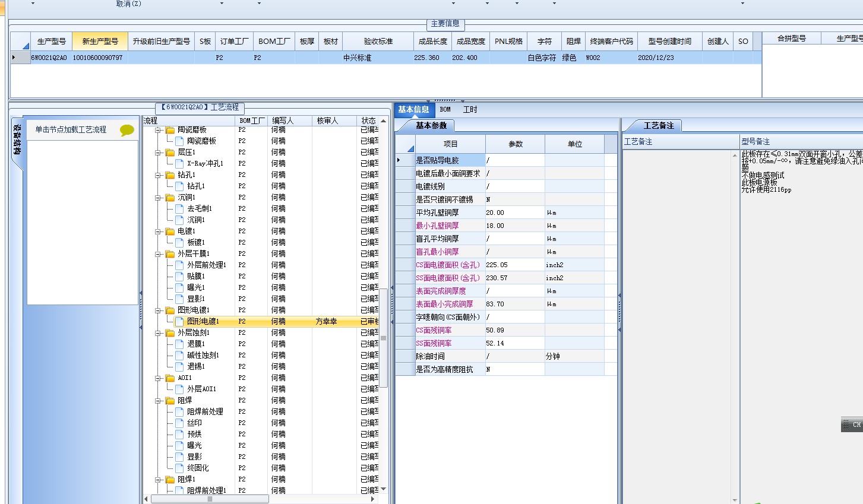Click the 电镀1 yellow folder icon
The image size is (863, 504).
170,231
